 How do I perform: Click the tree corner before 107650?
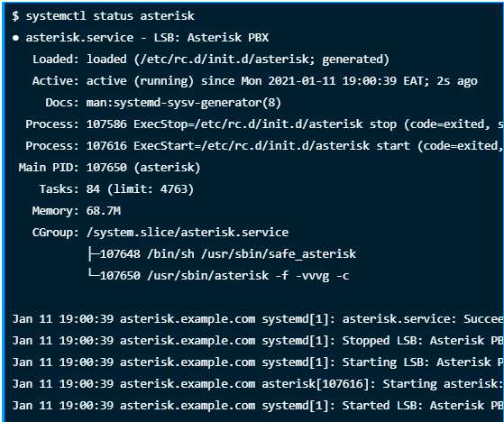pyautogui.click(x=94, y=274)
